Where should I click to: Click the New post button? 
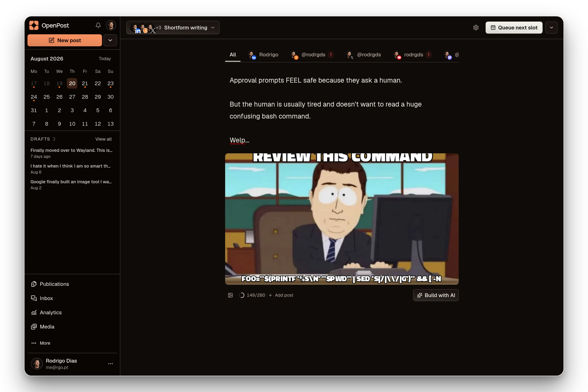[x=65, y=40]
